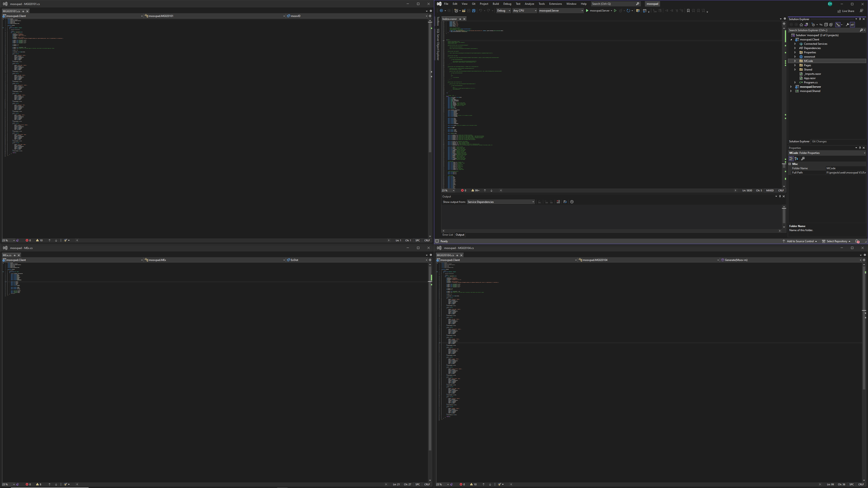Open SQL Server Object Explorer side tab
The height and width of the screenshot is (488, 868).
click(x=438, y=45)
